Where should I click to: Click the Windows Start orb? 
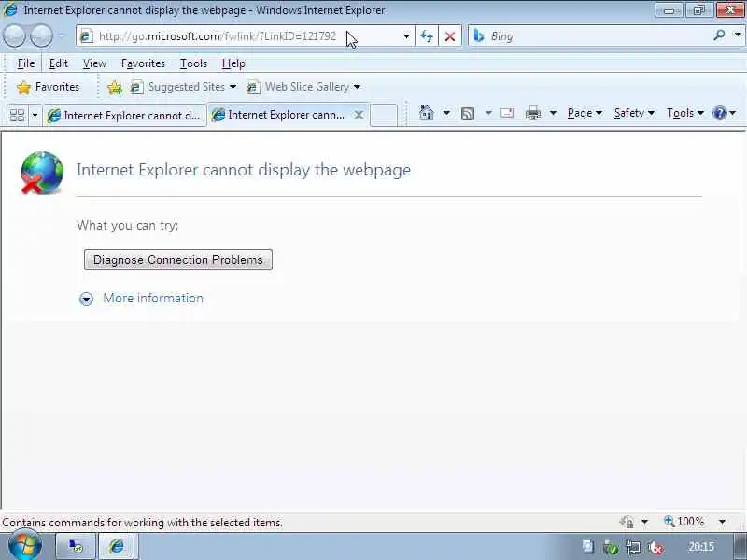(x=25, y=546)
